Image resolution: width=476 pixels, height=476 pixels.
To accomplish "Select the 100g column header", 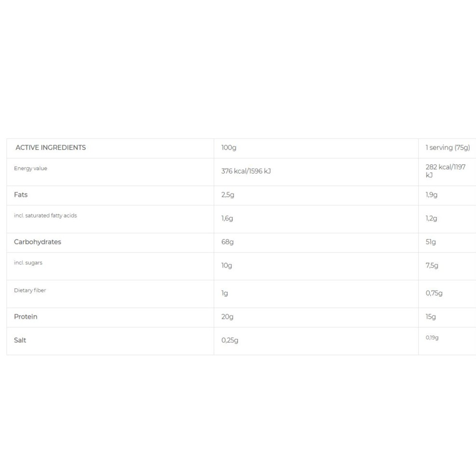I will pos(229,148).
